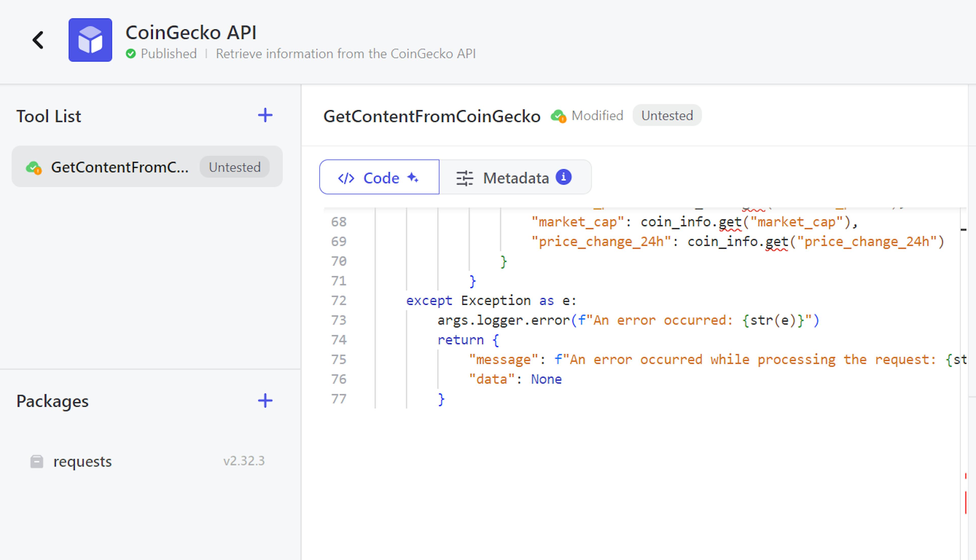Click code line 69 with price_change_24h

pyautogui.click(x=738, y=242)
